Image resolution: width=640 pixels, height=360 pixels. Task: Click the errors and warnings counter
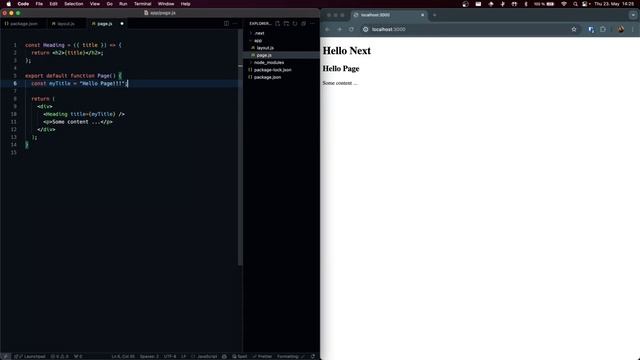60,356
